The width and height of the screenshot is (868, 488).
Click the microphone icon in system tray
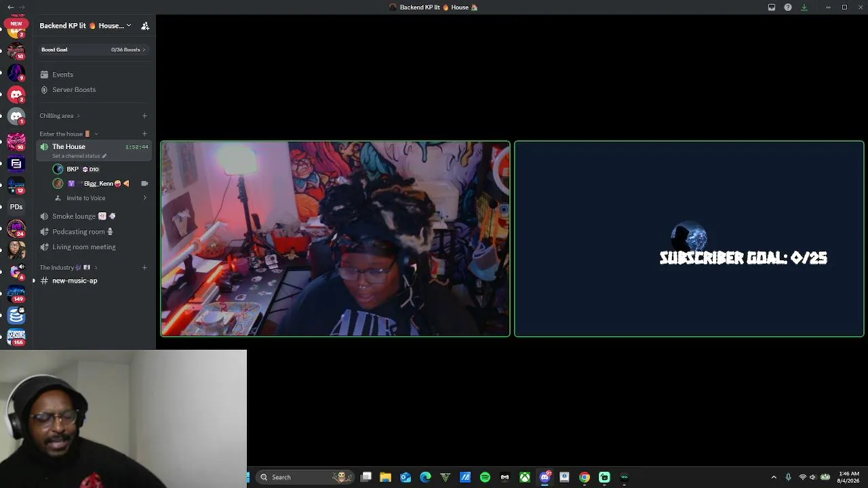tap(788, 477)
